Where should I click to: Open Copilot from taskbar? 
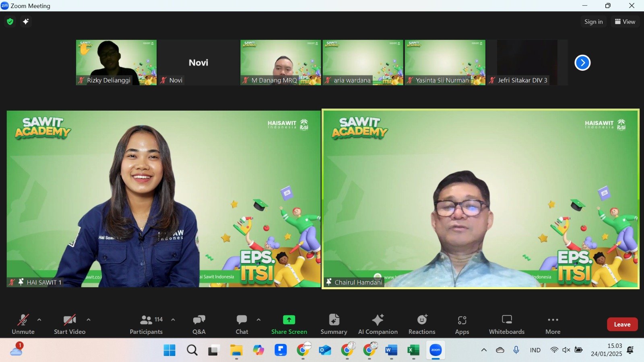[x=258, y=350]
